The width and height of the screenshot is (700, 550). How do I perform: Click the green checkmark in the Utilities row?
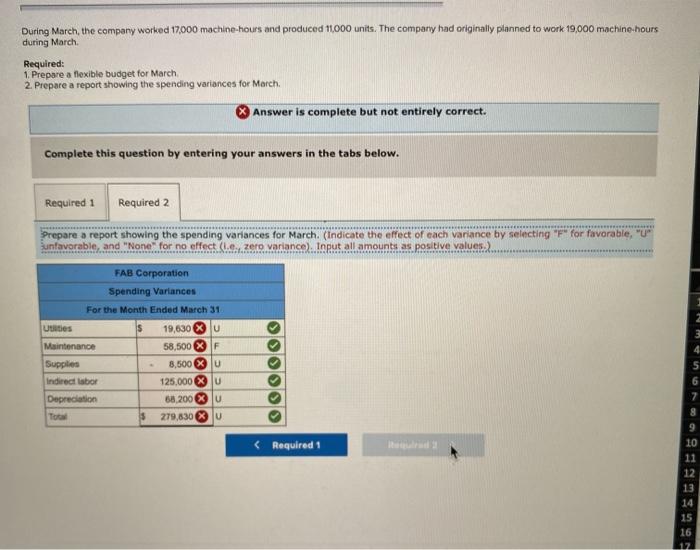[274, 328]
